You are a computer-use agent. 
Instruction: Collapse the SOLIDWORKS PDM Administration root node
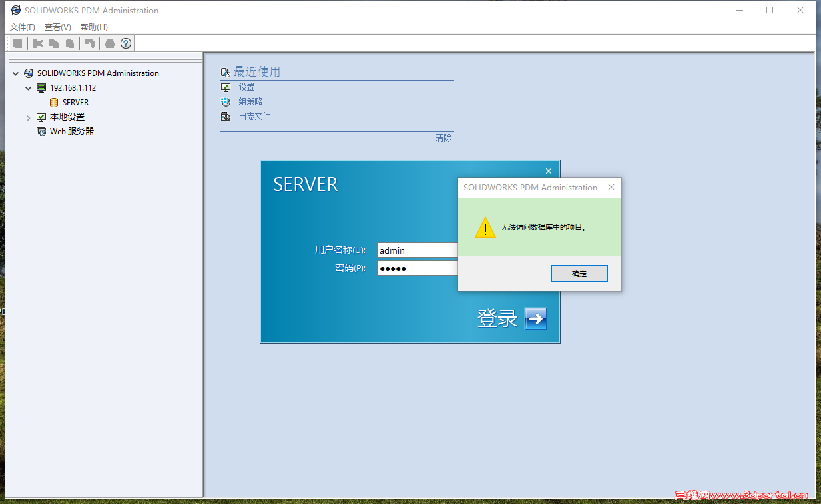coord(16,73)
